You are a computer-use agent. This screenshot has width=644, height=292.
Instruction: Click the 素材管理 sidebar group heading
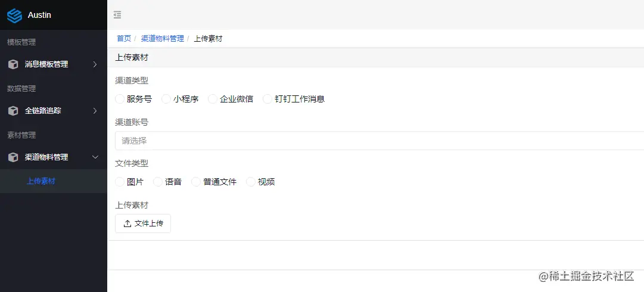21,135
